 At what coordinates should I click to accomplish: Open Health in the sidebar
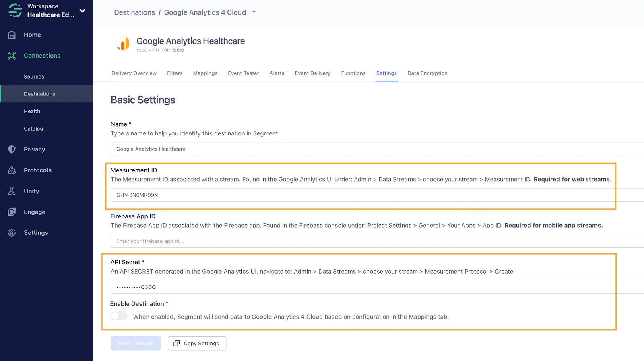(x=32, y=111)
